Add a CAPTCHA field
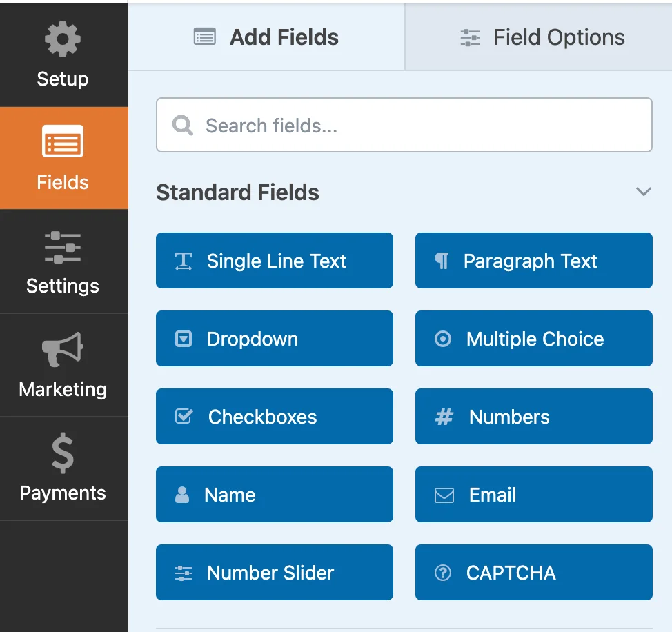 tap(533, 573)
